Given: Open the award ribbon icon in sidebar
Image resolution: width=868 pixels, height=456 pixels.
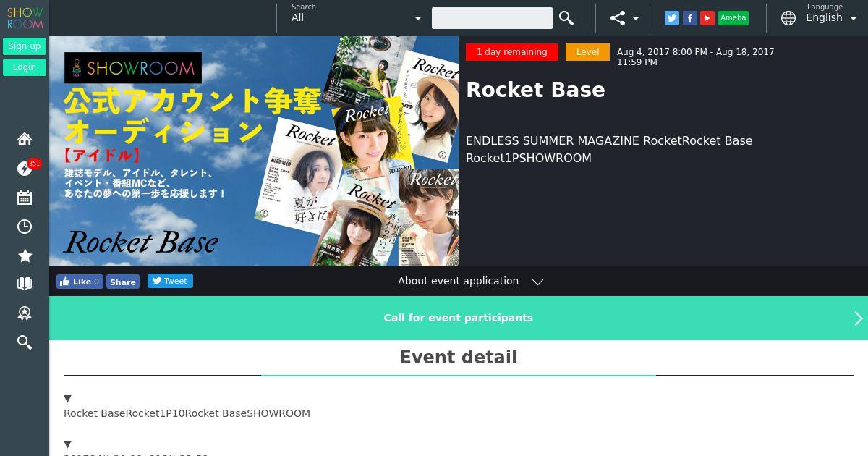Looking at the screenshot, I should pyautogui.click(x=25, y=313).
